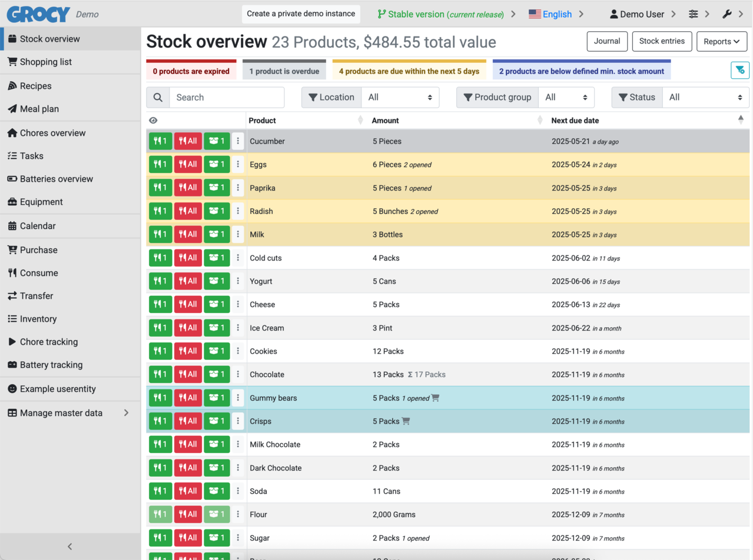Click into the Search input field
The width and height of the screenshot is (753, 560).
pos(226,98)
